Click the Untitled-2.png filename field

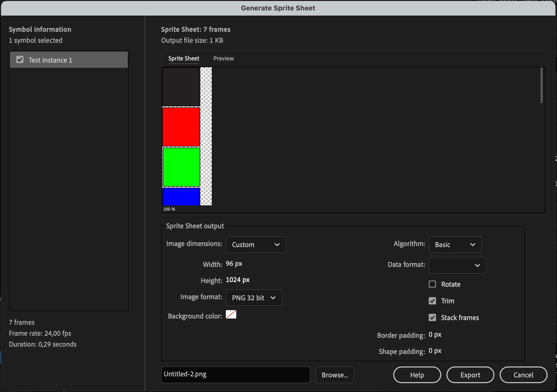(x=235, y=375)
